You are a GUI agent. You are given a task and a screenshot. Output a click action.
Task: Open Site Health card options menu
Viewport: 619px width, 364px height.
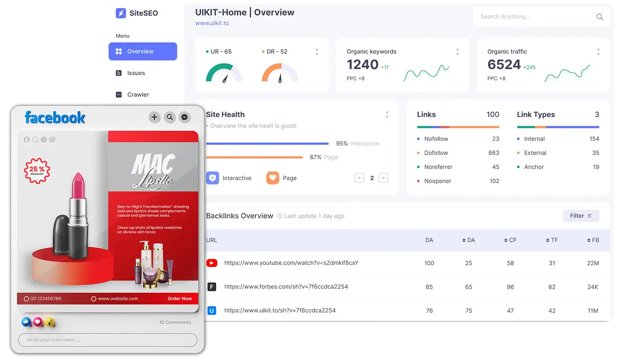coord(387,114)
